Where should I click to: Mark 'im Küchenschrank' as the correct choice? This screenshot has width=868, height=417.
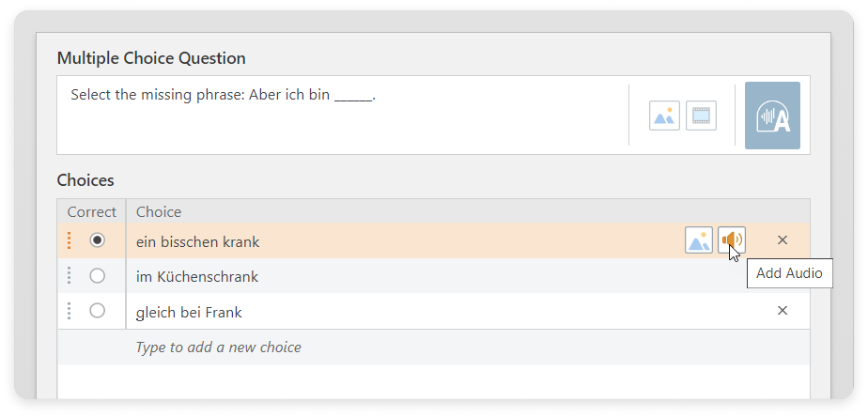98,275
